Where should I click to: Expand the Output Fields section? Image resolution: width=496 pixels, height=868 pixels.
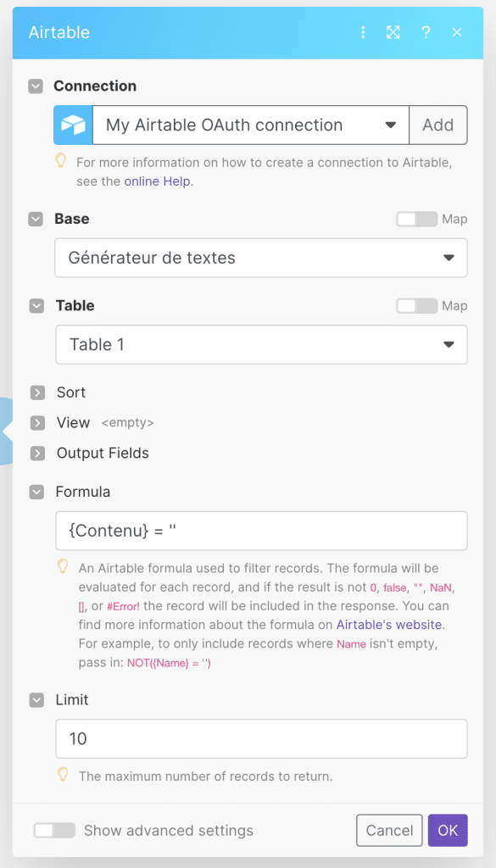pyautogui.click(x=37, y=454)
